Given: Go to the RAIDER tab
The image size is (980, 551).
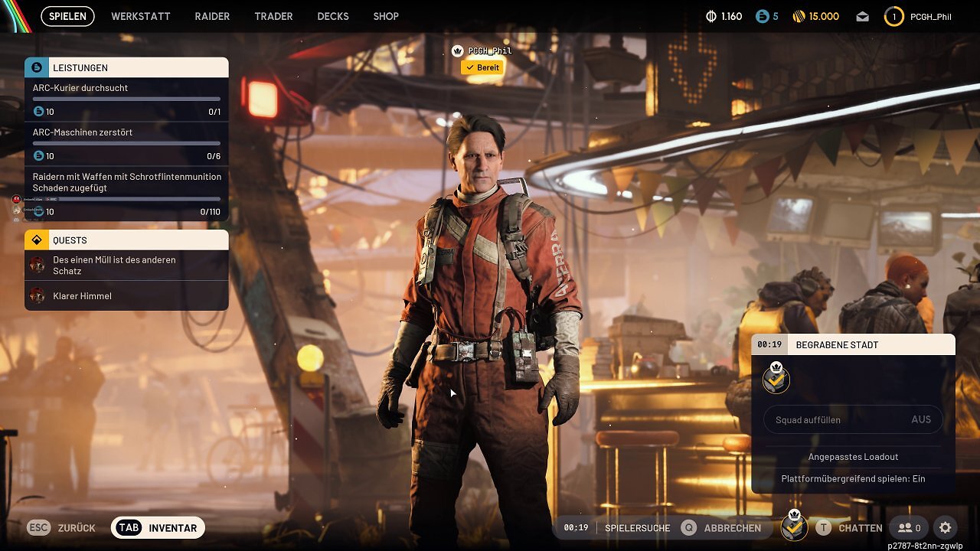Looking at the screenshot, I should (x=212, y=16).
